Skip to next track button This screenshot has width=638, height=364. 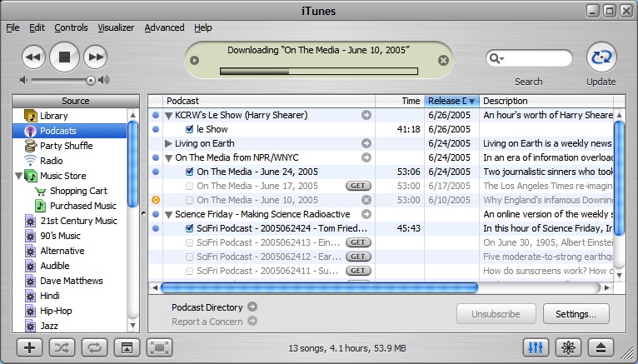pyautogui.click(x=96, y=57)
